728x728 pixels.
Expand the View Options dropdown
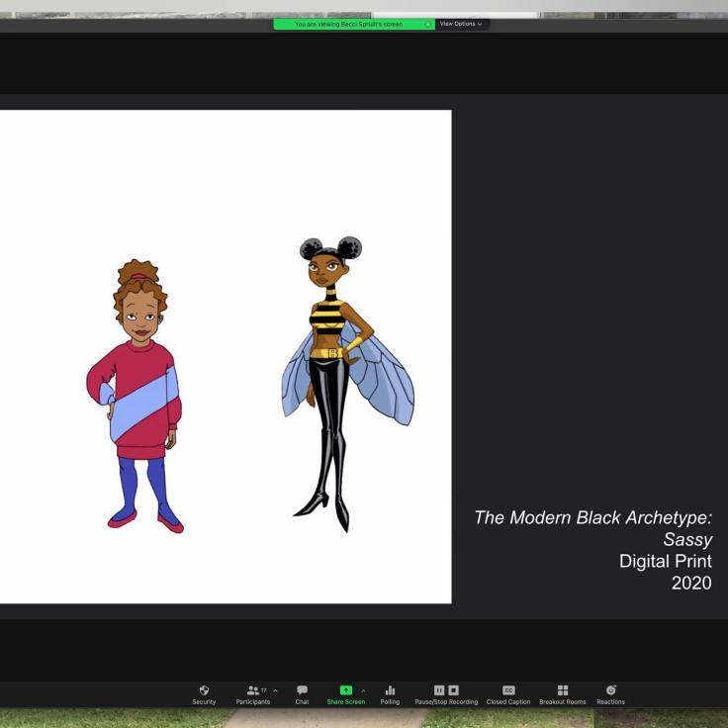point(461,24)
